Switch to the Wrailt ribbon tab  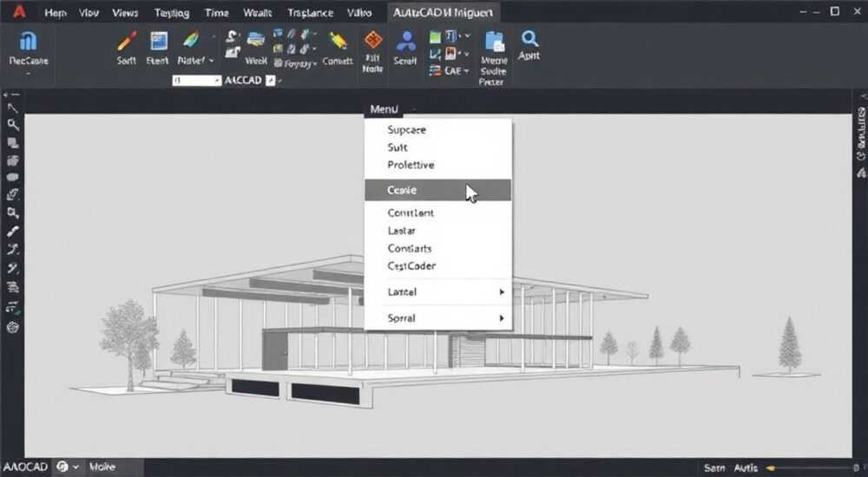pyautogui.click(x=258, y=13)
